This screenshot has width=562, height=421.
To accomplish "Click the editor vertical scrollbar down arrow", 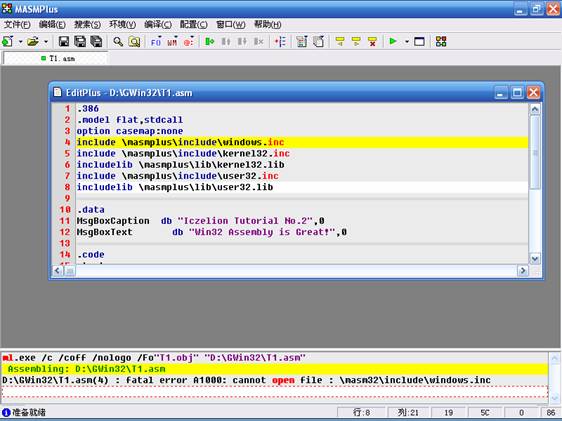I will (535, 259).
